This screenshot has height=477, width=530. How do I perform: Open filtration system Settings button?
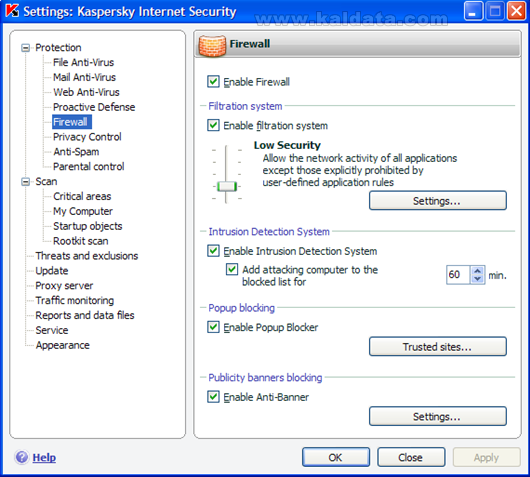tap(438, 201)
